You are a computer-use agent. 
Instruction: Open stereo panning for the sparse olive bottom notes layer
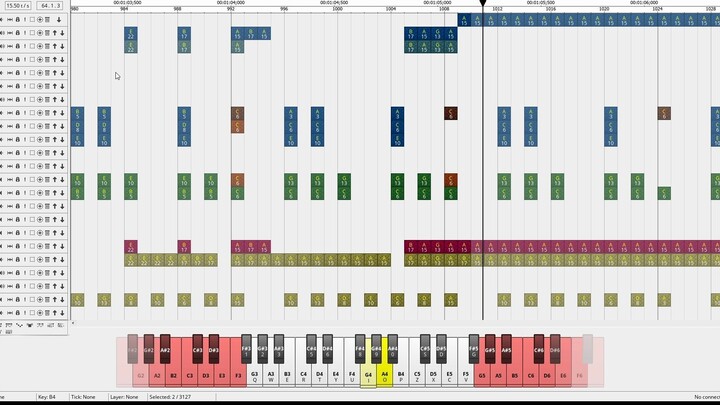(x=10, y=299)
